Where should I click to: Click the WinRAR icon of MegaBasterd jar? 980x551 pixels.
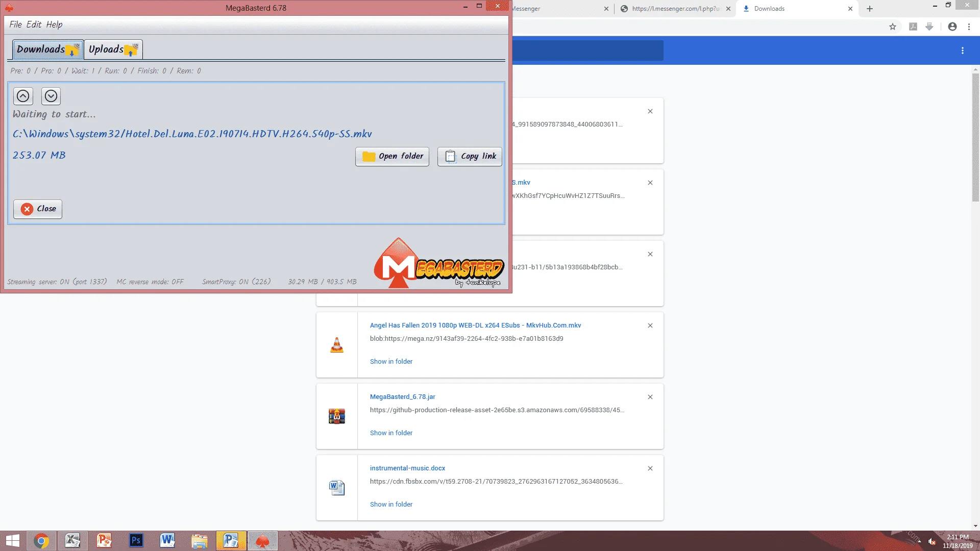point(337,416)
